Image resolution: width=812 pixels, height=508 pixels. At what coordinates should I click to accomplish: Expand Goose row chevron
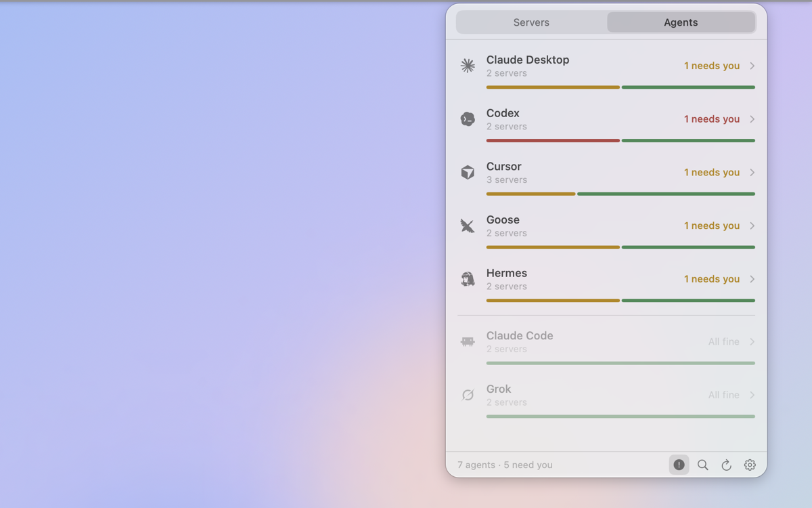tap(752, 226)
